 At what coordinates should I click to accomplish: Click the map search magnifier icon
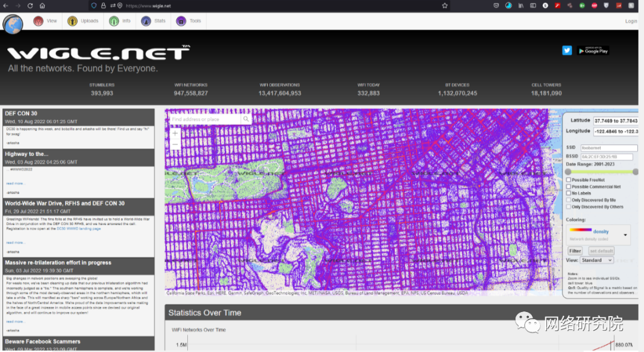click(246, 119)
